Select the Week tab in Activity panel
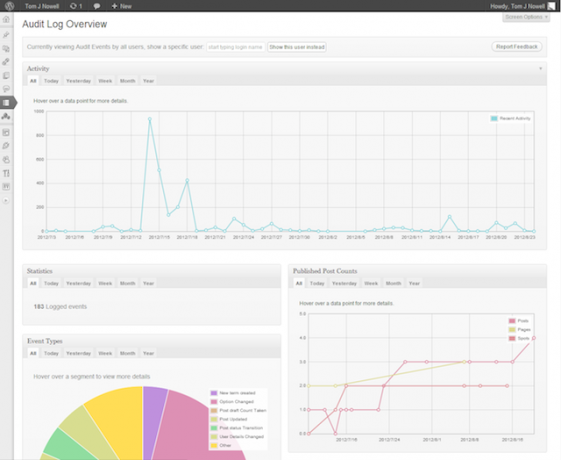 tap(105, 81)
